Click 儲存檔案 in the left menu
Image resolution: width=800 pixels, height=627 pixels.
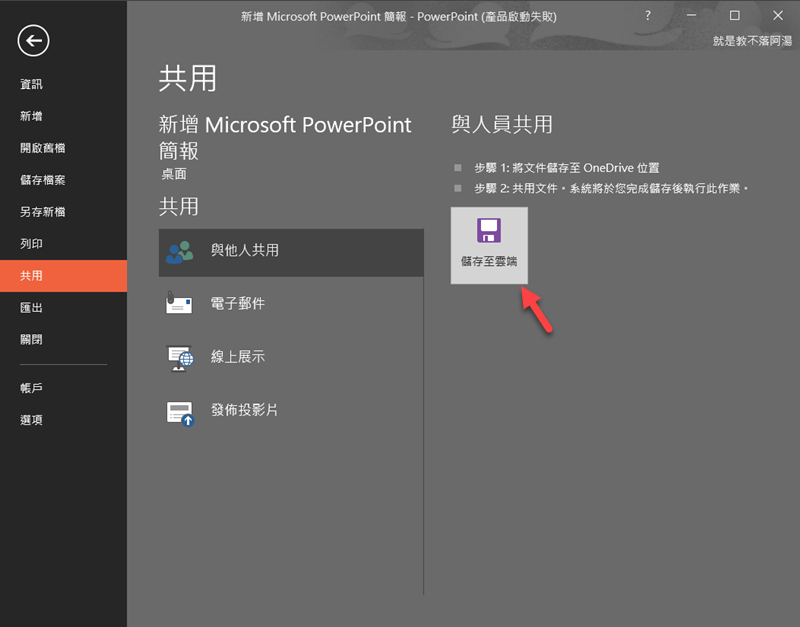click(x=43, y=181)
